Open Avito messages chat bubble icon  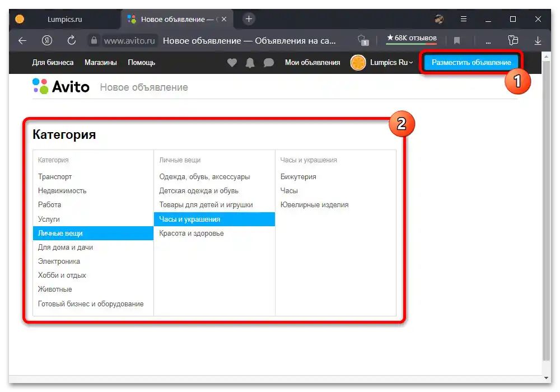269,63
